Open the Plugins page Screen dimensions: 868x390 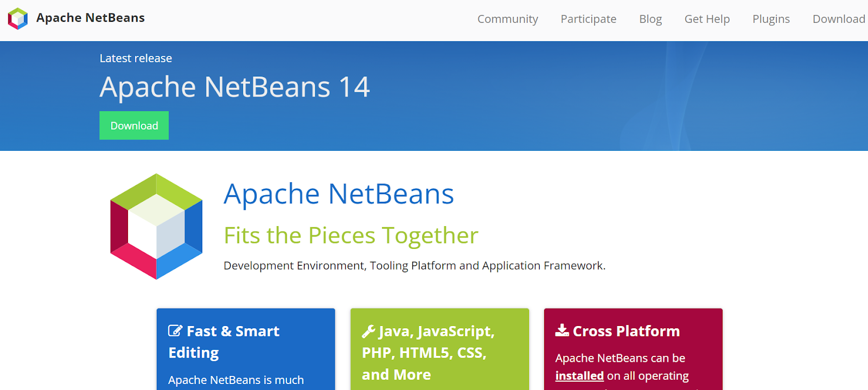(771, 19)
